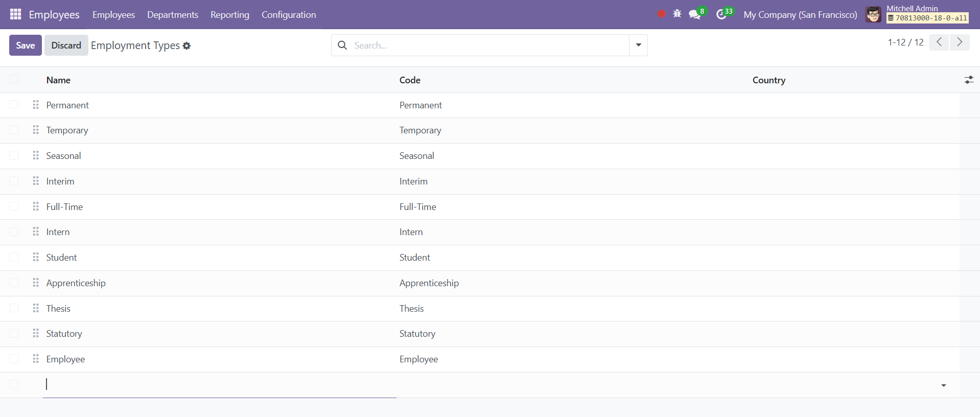The width and height of the screenshot is (980, 417).
Task: Check the Permanent row checkbox
Action: click(x=14, y=105)
